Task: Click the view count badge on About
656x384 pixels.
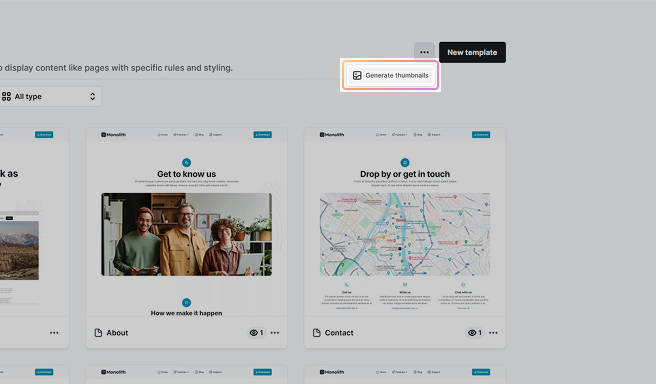Action: click(x=256, y=333)
